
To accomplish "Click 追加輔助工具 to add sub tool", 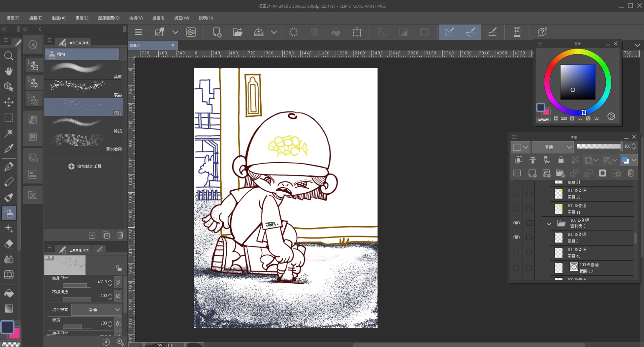I will point(85,166).
